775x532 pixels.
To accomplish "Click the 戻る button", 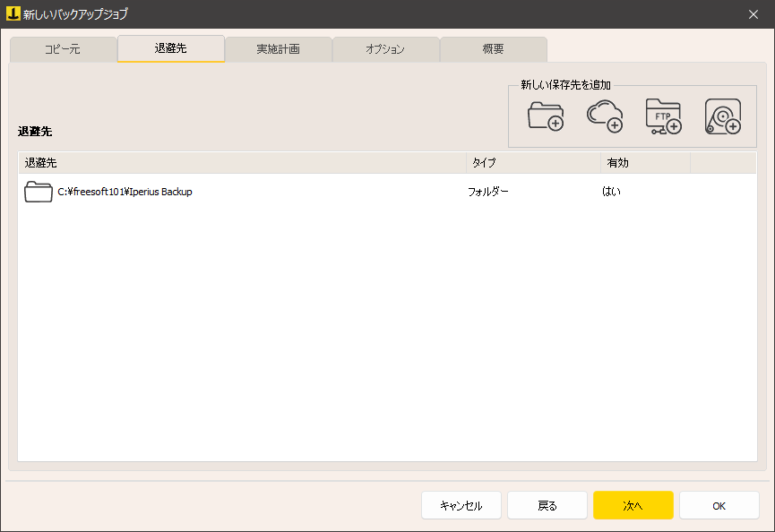I will pyautogui.click(x=547, y=505).
